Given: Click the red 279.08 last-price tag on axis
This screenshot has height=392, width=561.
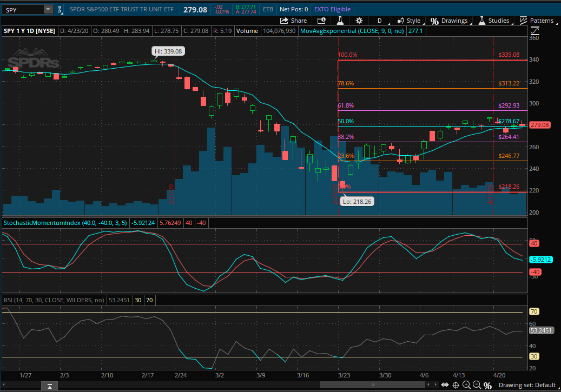Looking at the screenshot, I should (540, 125).
